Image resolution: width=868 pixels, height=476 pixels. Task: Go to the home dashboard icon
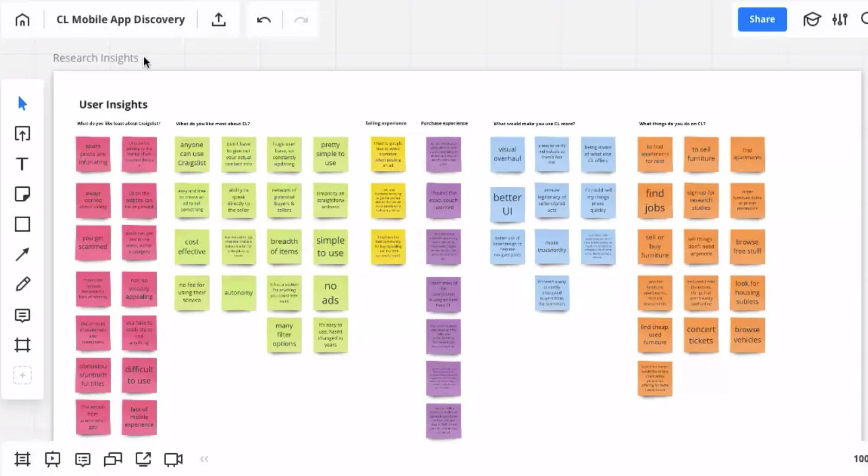(x=22, y=20)
